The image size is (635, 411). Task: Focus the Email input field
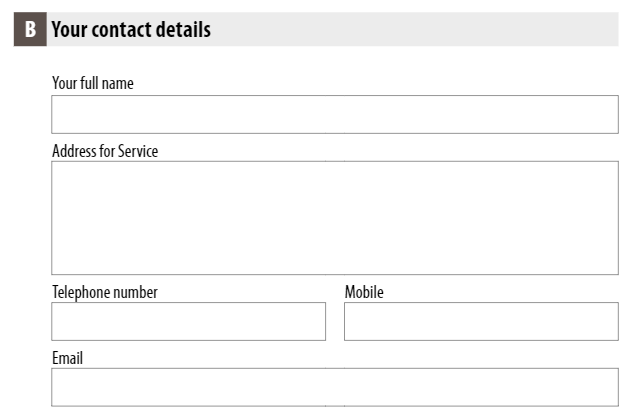(x=335, y=387)
